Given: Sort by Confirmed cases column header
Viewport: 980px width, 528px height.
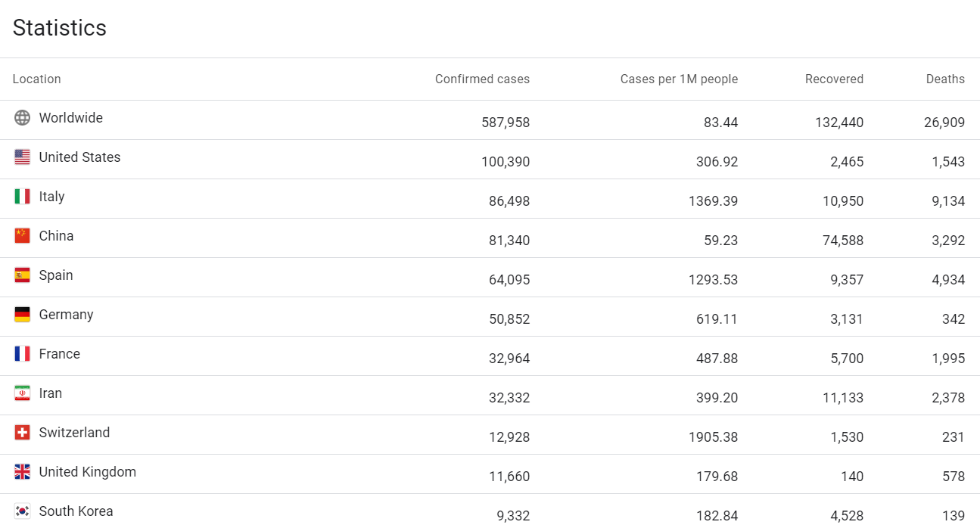Looking at the screenshot, I should [482, 79].
